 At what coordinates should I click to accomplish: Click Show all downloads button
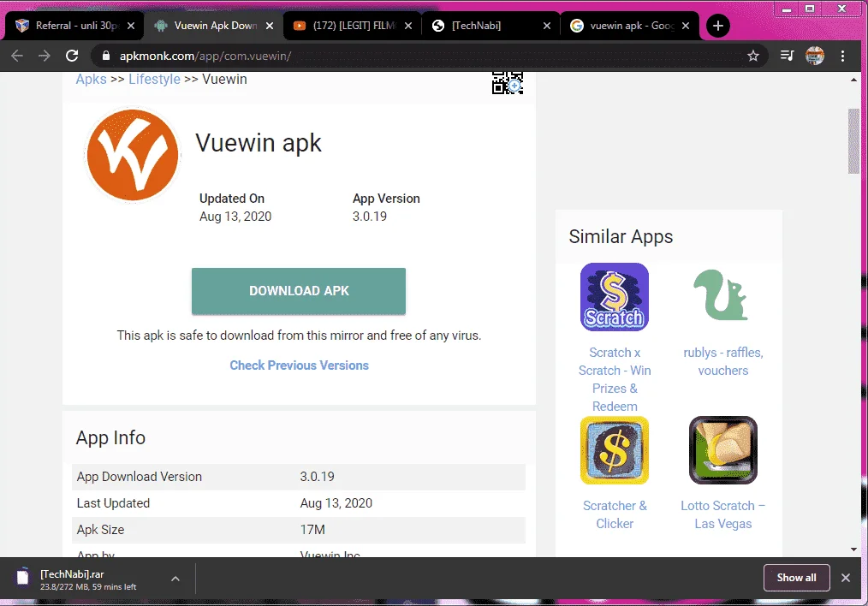796,578
